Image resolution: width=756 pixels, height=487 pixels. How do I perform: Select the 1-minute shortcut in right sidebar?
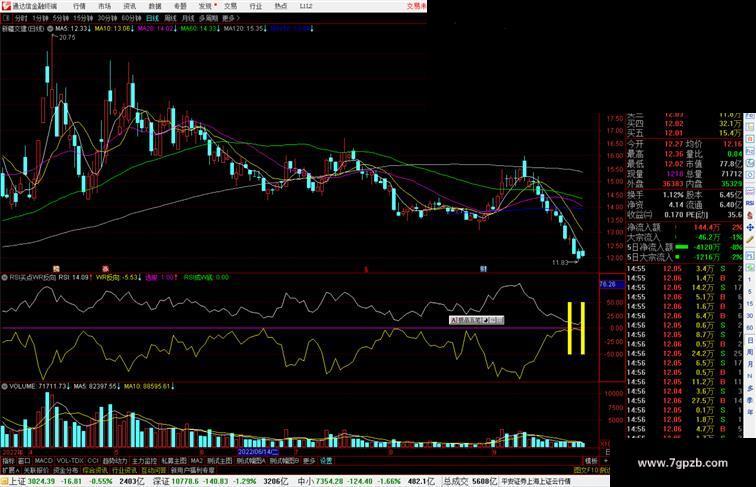pos(750,280)
